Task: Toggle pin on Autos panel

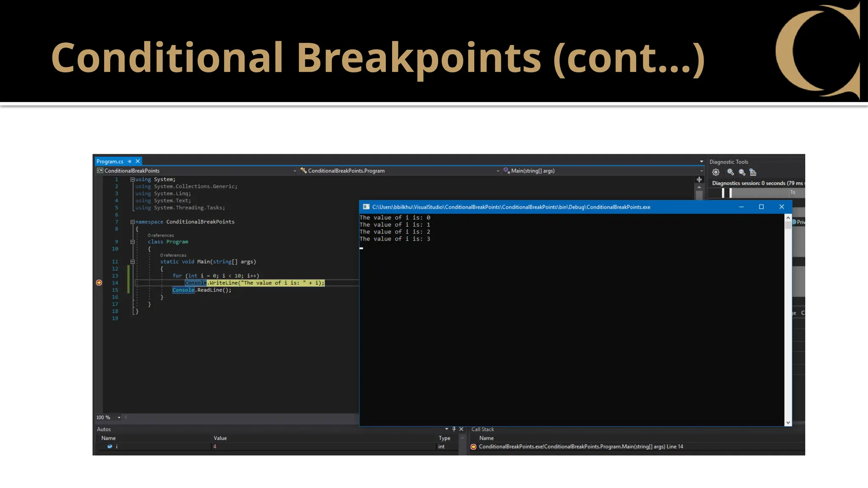Action: coord(454,429)
